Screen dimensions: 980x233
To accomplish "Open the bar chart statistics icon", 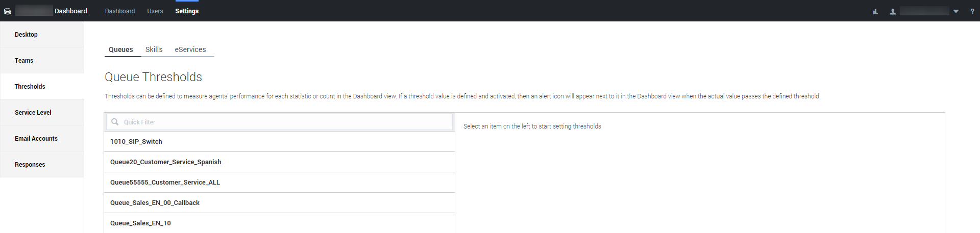I will tap(875, 11).
